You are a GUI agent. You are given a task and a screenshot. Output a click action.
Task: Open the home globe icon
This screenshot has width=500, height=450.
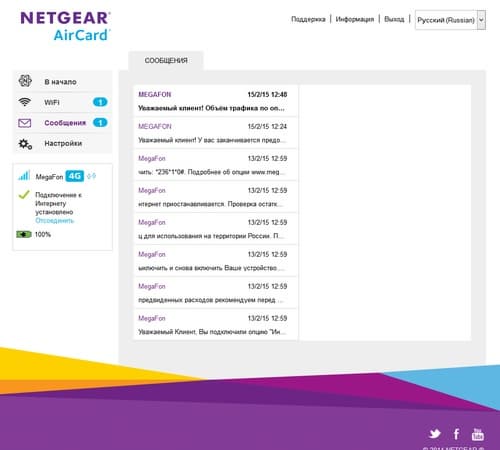(x=25, y=81)
